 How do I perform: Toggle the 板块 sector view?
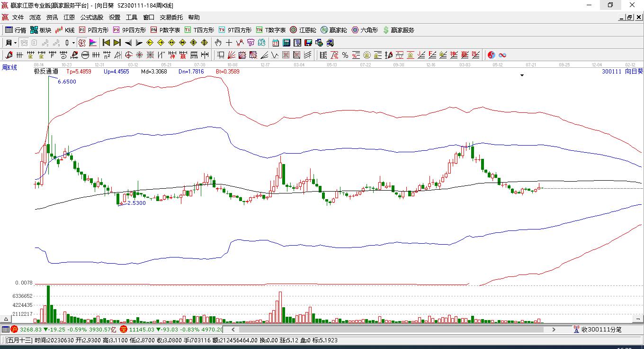pyautogui.click(x=41, y=30)
